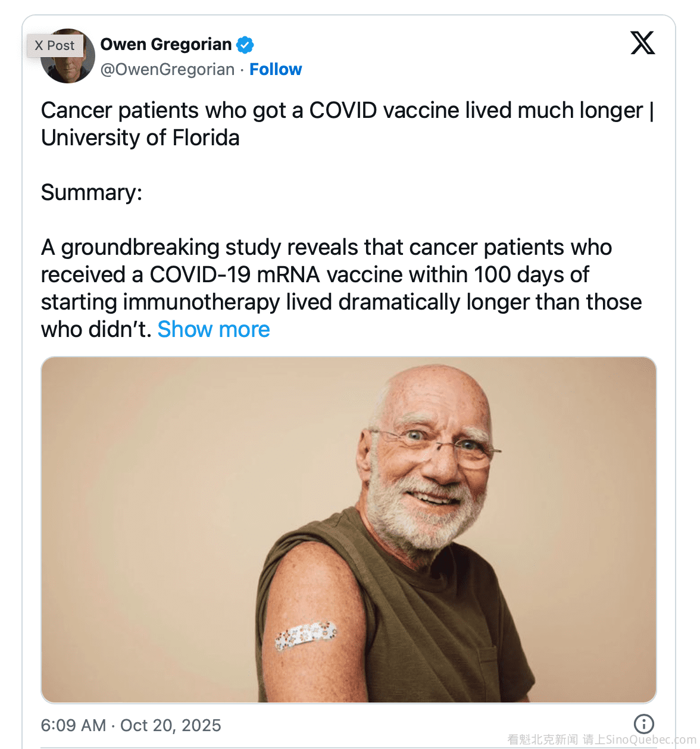Click the "Oct 20, 2025" date
Image resolution: width=700 pixels, height=749 pixels.
click(171, 725)
